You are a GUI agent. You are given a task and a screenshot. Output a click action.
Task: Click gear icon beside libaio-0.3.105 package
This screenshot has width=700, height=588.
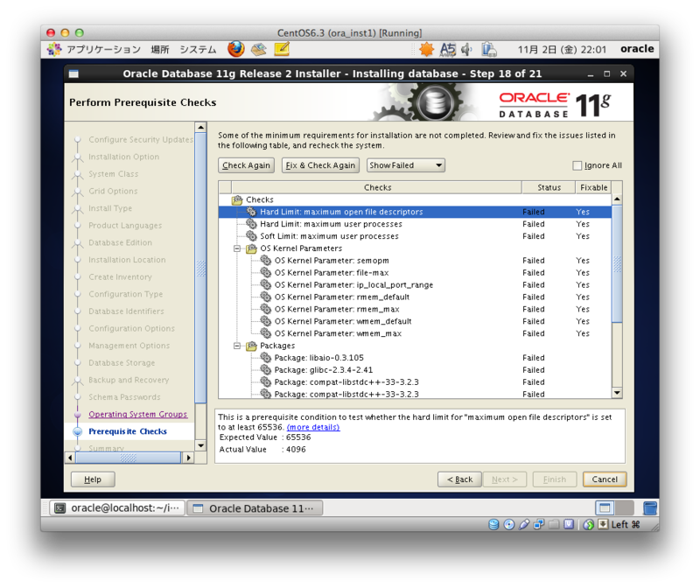[266, 358]
